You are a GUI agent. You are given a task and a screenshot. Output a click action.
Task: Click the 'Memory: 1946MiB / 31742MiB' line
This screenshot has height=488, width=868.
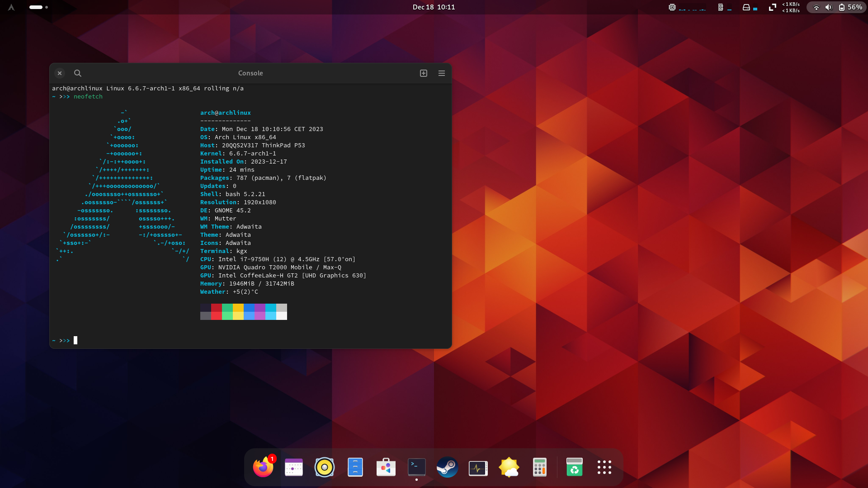pyautogui.click(x=247, y=284)
